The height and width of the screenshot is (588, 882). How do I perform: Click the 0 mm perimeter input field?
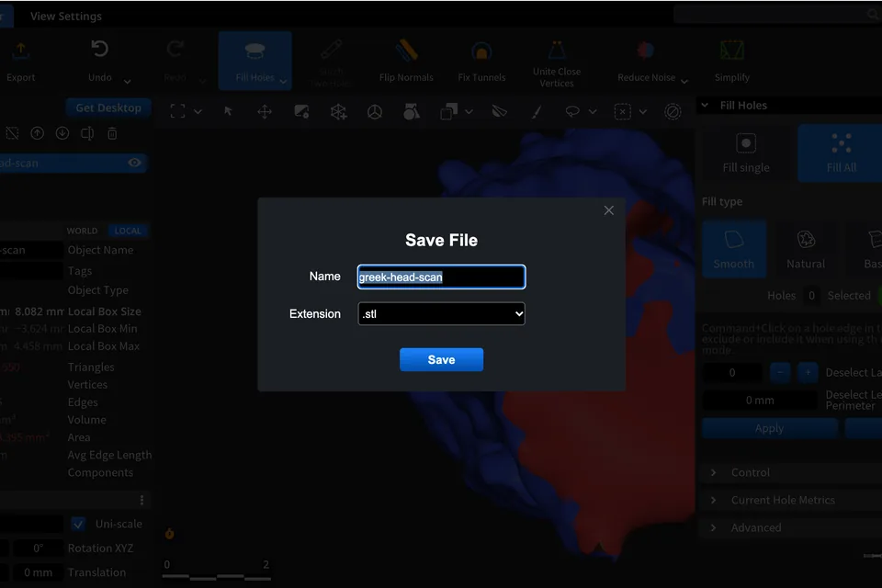[x=760, y=400]
